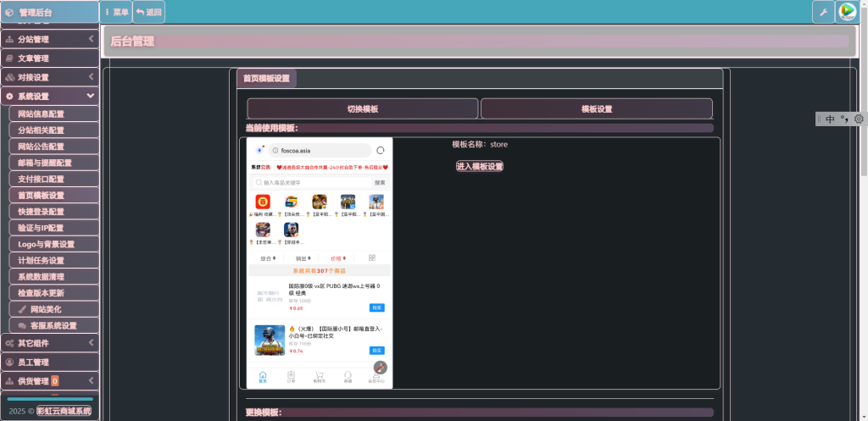Click the 网站美化 brush icon
Viewport: 868px width, 421px height.
point(22,309)
